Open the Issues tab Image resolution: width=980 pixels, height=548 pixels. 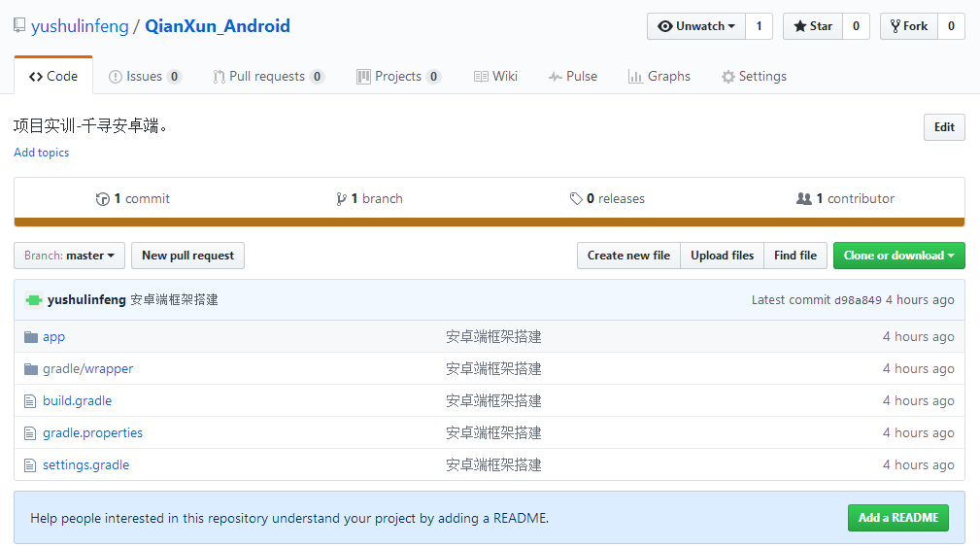[x=145, y=77]
